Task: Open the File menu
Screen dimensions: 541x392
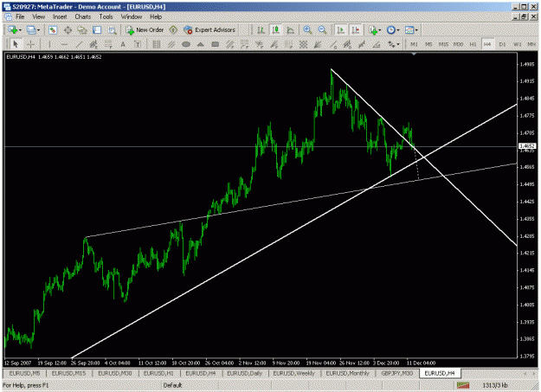Action: [x=20, y=16]
